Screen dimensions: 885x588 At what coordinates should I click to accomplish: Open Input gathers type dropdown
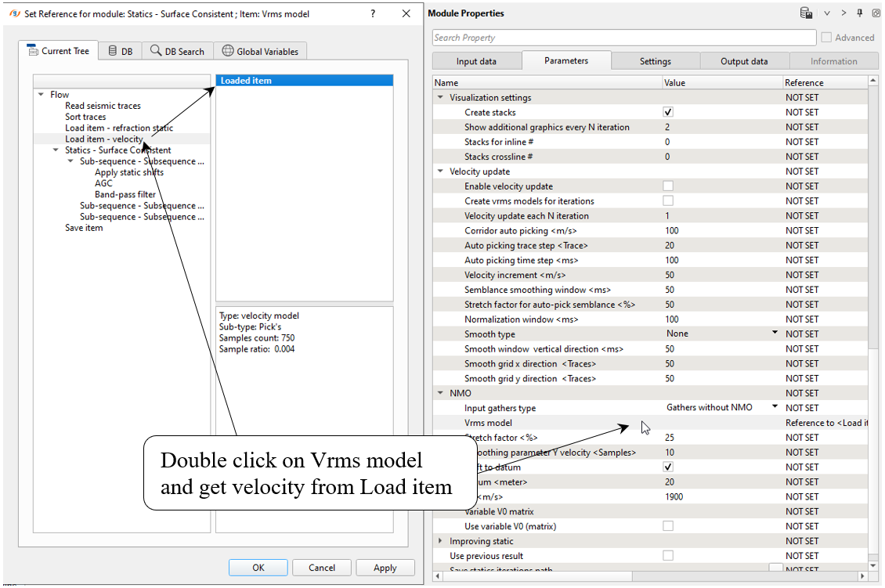(x=775, y=407)
